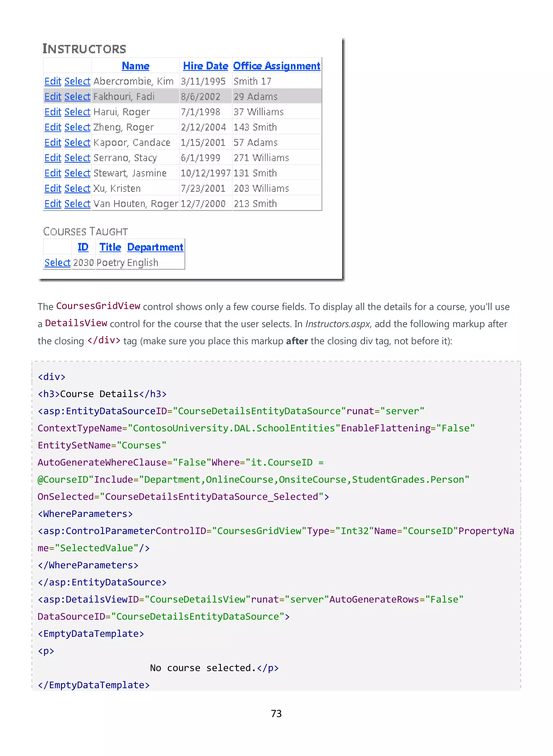This screenshot has width=553, height=756.
Task: Click the closing asp:EntityDataSource tag line
Action: click(x=102, y=583)
